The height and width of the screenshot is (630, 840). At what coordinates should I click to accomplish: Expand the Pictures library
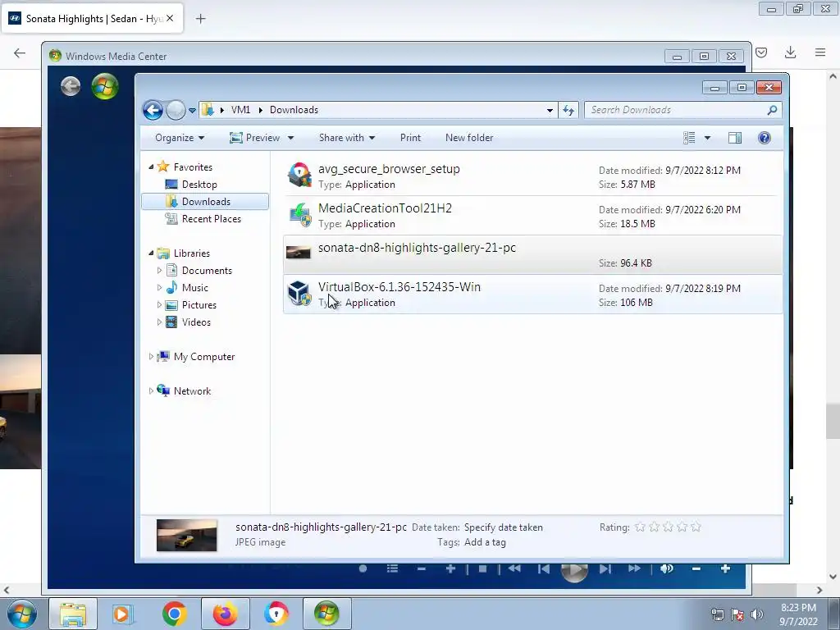click(159, 305)
